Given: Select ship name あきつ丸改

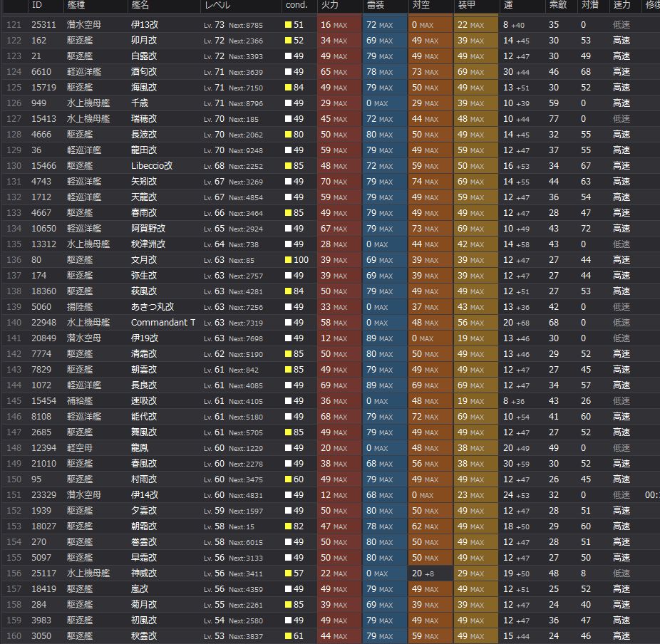Looking at the screenshot, I should [153, 307].
